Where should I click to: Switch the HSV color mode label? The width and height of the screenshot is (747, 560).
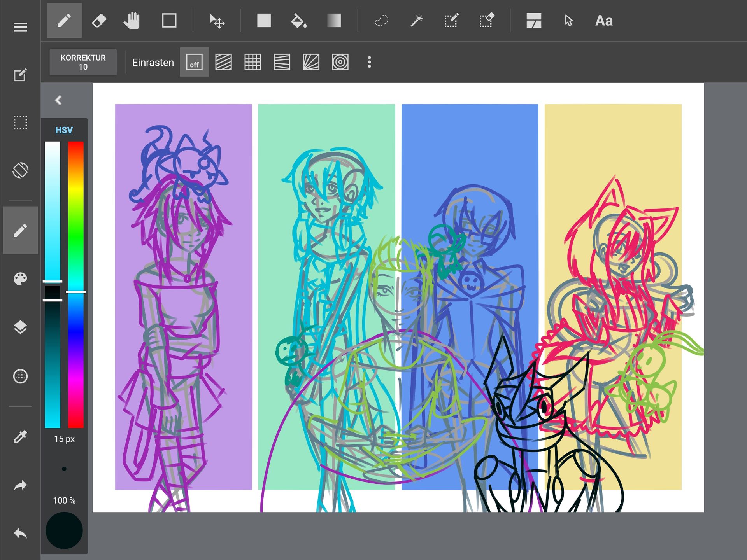(64, 130)
